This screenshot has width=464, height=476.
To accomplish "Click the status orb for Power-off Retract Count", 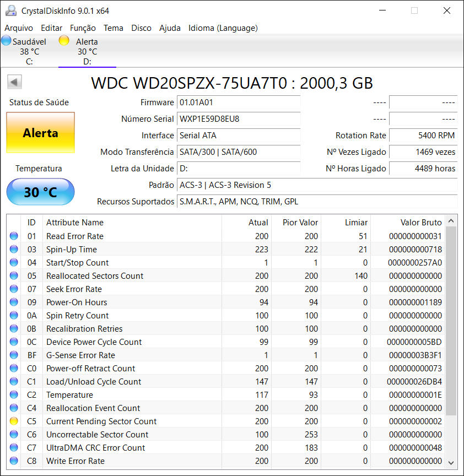I will click(x=14, y=368).
